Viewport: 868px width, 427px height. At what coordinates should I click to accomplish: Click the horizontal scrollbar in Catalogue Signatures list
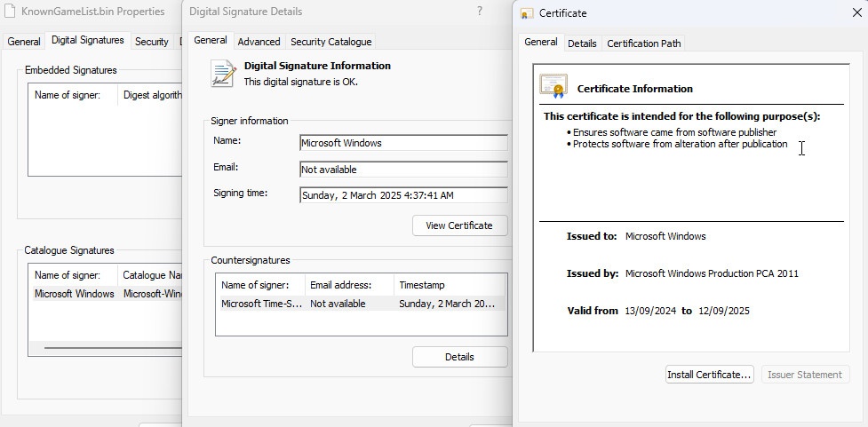click(x=113, y=348)
